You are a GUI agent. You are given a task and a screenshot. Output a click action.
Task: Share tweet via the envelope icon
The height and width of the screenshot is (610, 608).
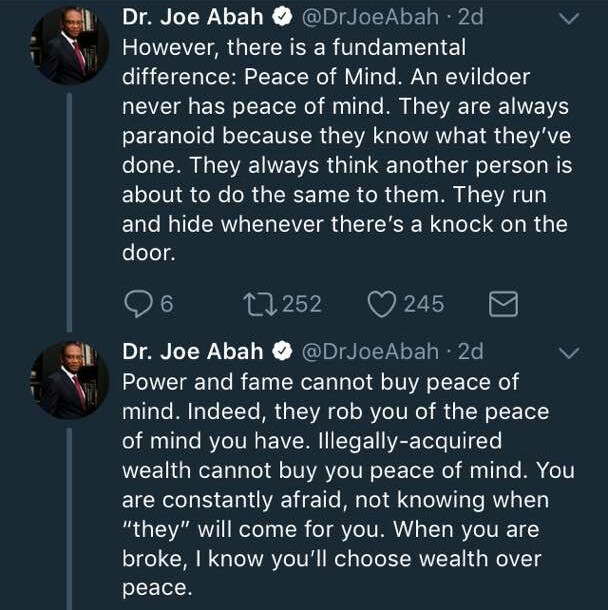coord(503,304)
